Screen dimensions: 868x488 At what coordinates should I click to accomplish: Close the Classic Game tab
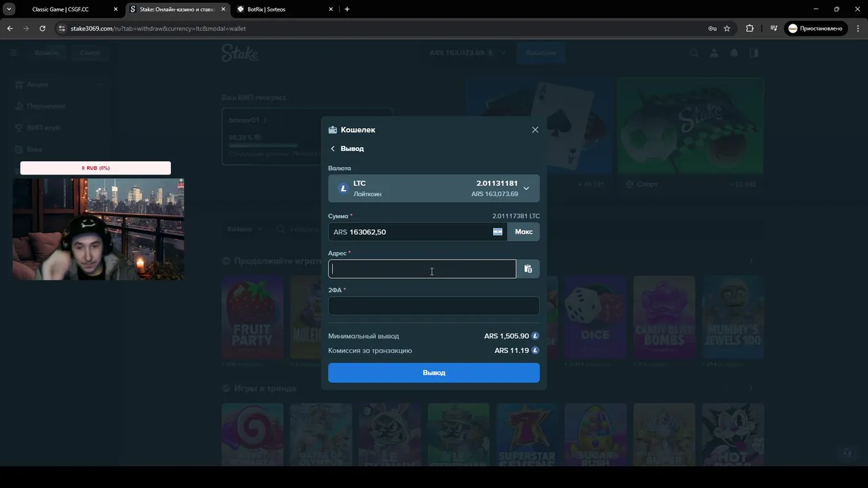[116, 9]
